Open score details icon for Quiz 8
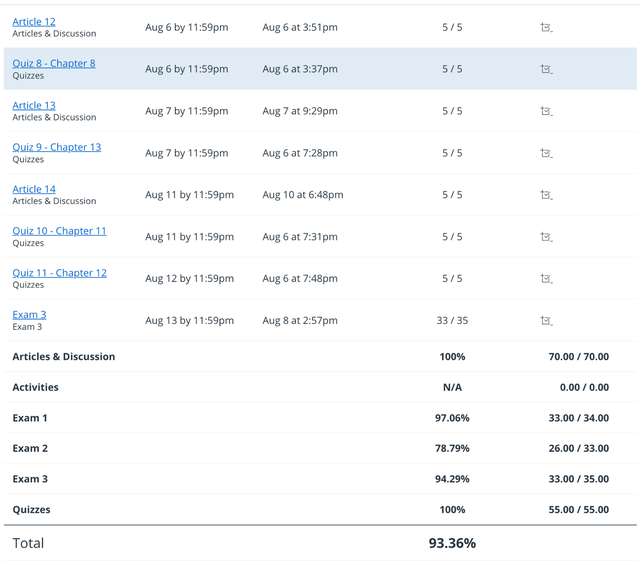 point(546,70)
